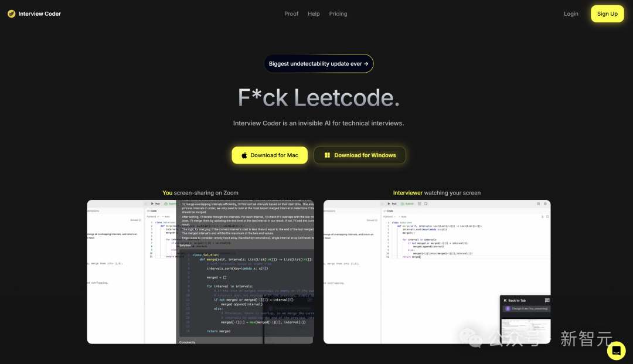
Task: Click the yellow Sign Up button
Action: 607,13
